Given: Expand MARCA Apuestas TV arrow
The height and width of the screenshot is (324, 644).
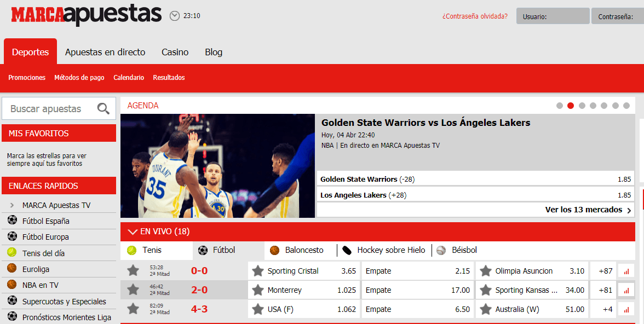Looking at the screenshot, I should [12, 205].
